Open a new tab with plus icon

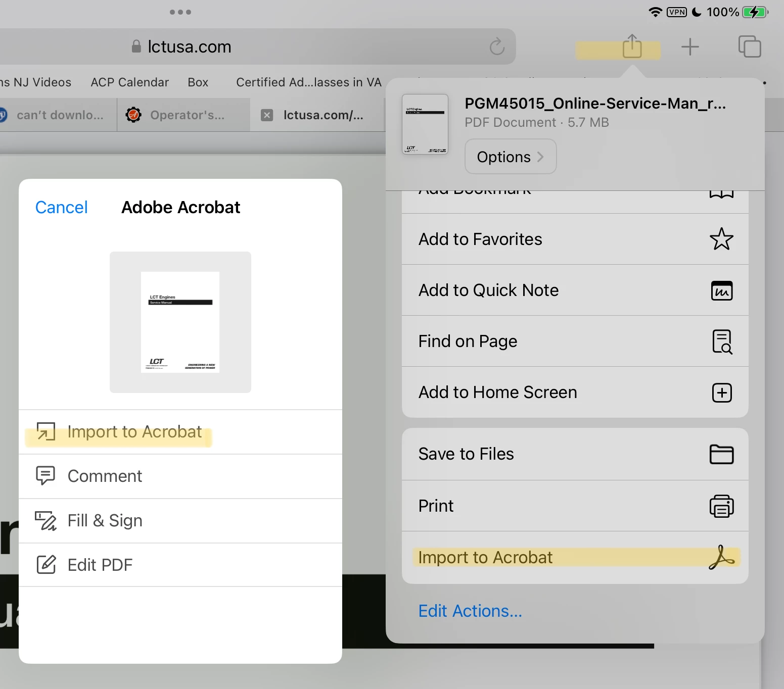click(690, 47)
